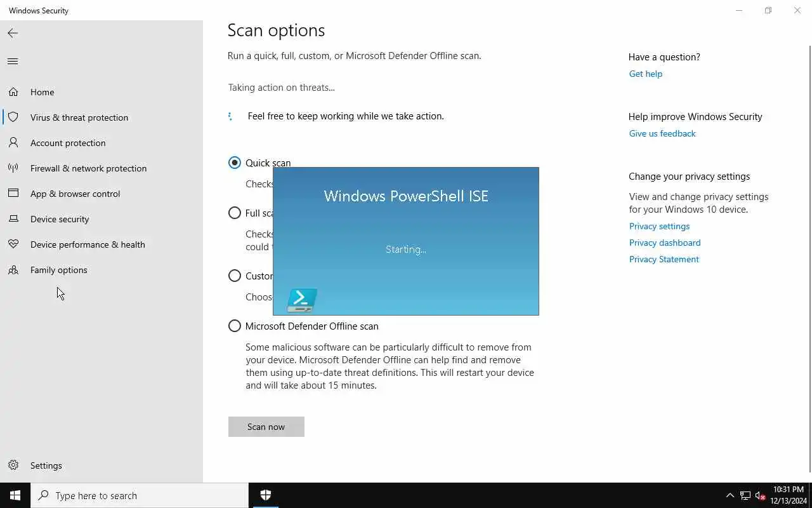Click the Device performance & health heart icon

point(13,244)
